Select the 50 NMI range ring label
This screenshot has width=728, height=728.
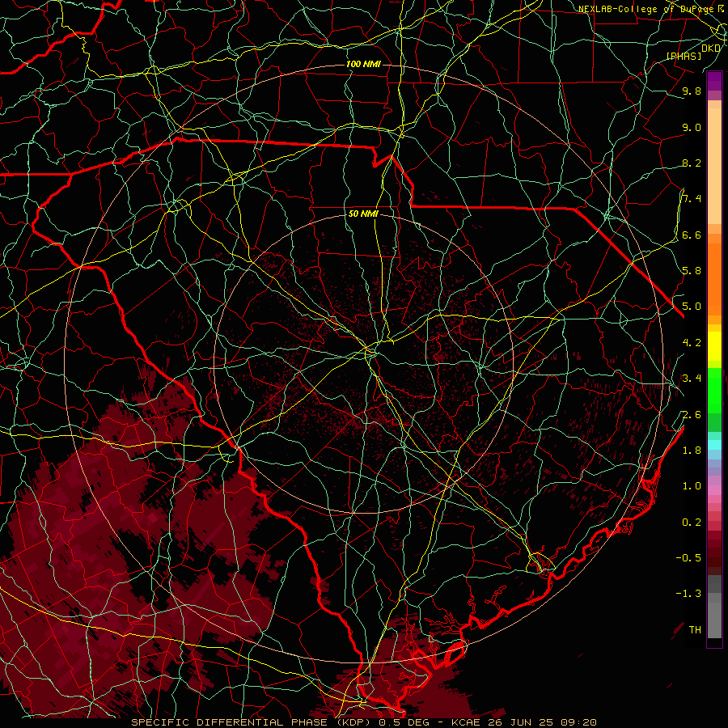click(x=363, y=214)
